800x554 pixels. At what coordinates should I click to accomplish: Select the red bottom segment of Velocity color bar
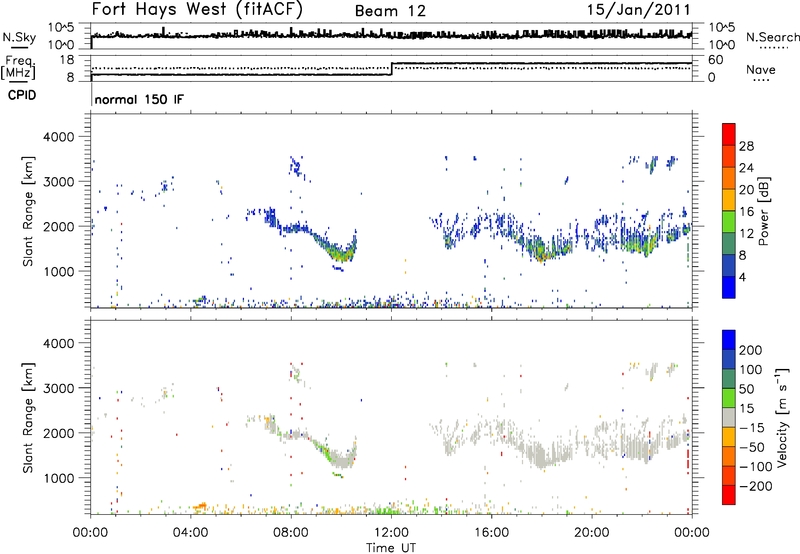click(729, 495)
